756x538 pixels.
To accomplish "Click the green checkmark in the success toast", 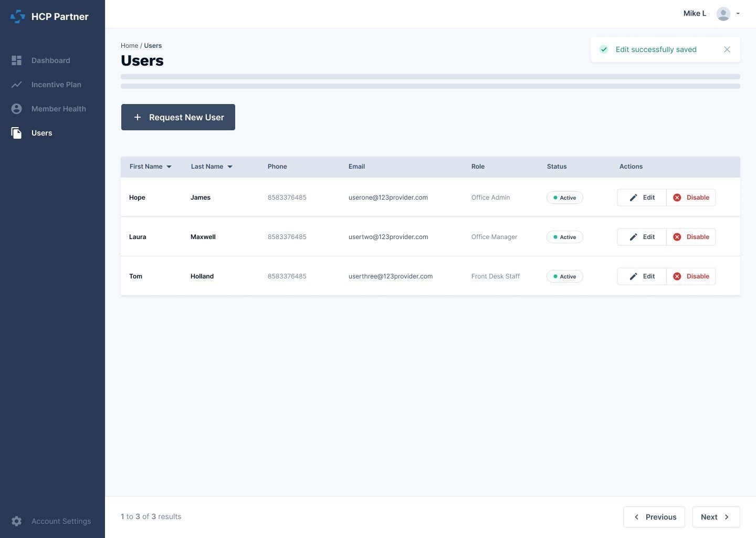I will [x=604, y=49].
